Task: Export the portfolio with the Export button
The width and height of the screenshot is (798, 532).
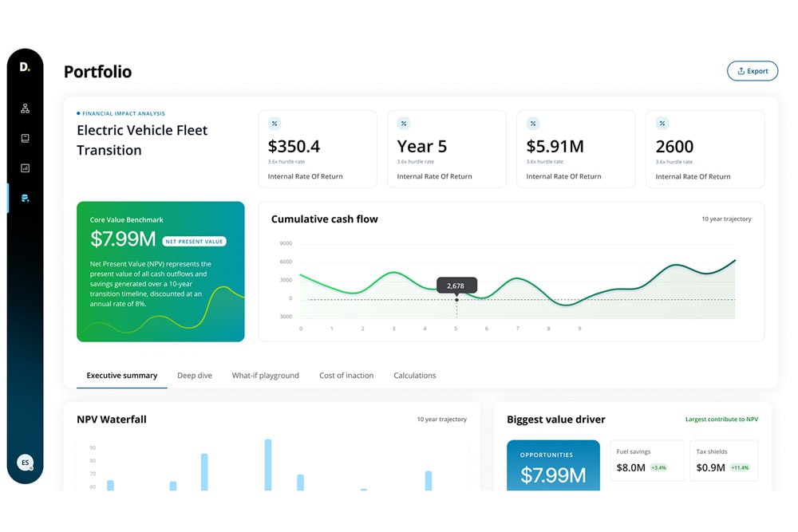Action: (x=753, y=71)
